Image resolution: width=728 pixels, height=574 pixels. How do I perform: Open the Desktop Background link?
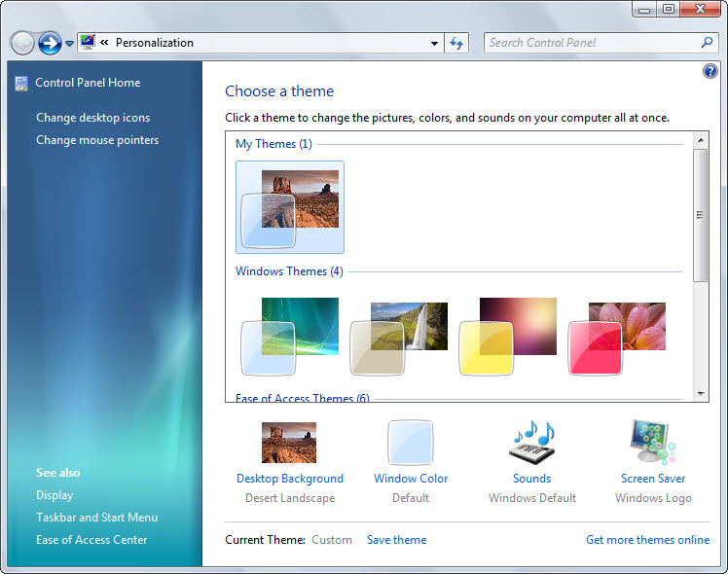290,479
